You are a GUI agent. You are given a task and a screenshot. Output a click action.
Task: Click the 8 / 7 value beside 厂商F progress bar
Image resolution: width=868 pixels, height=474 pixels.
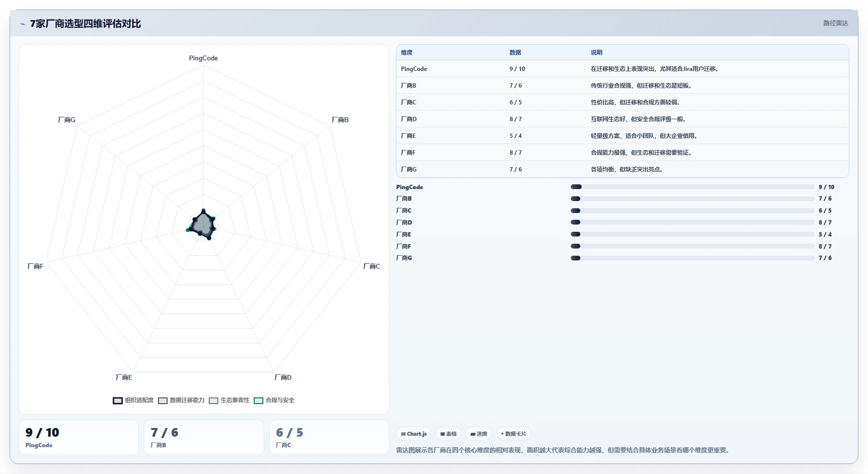click(x=825, y=247)
